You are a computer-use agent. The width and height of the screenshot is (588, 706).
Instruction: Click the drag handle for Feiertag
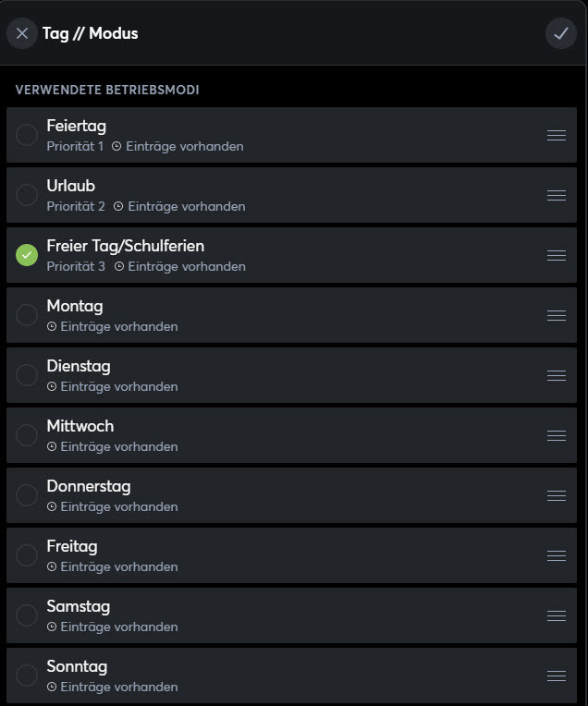pyautogui.click(x=557, y=135)
